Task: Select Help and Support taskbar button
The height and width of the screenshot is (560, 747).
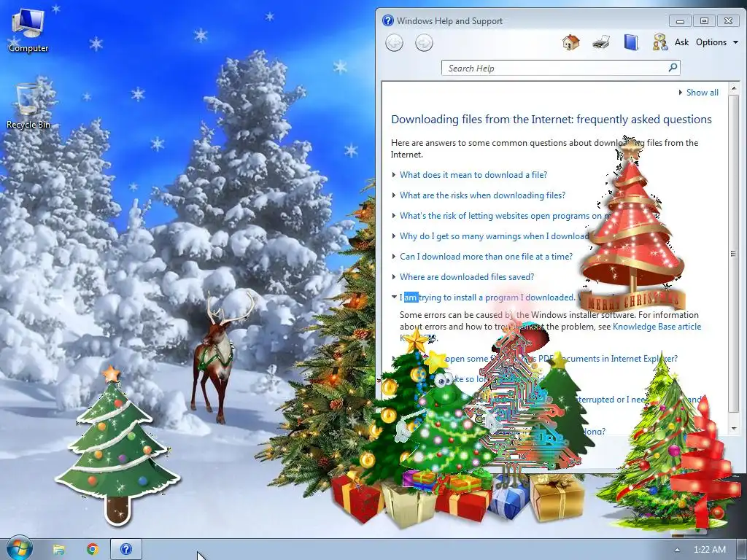Action: 125,550
